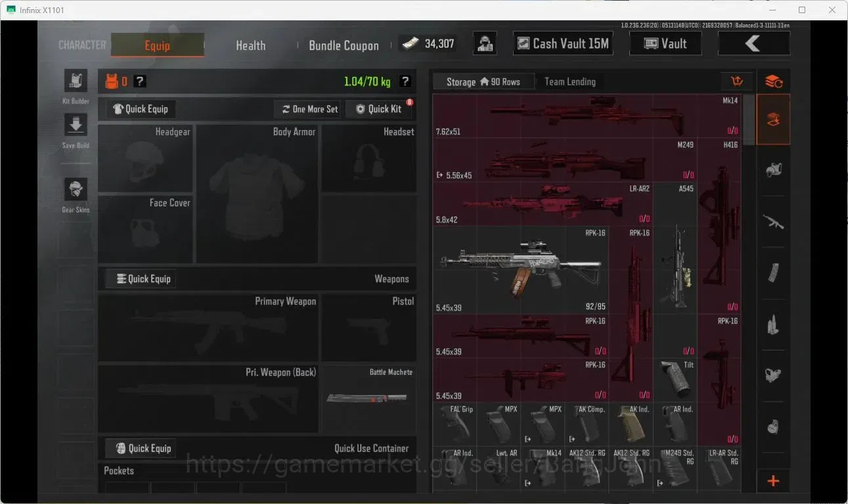Open the Cash Vault 15M
Image resolution: width=848 pixels, height=504 pixels.
(x=563, y=44)
